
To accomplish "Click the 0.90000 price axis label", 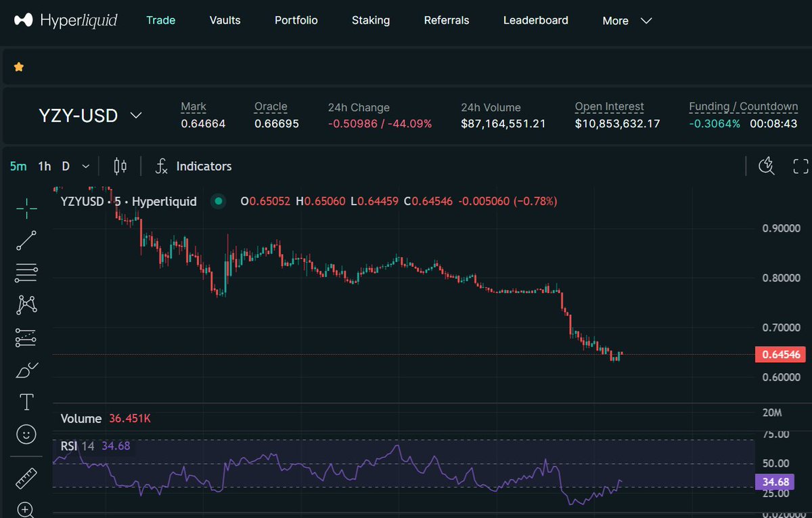I will tap(782, 228).
